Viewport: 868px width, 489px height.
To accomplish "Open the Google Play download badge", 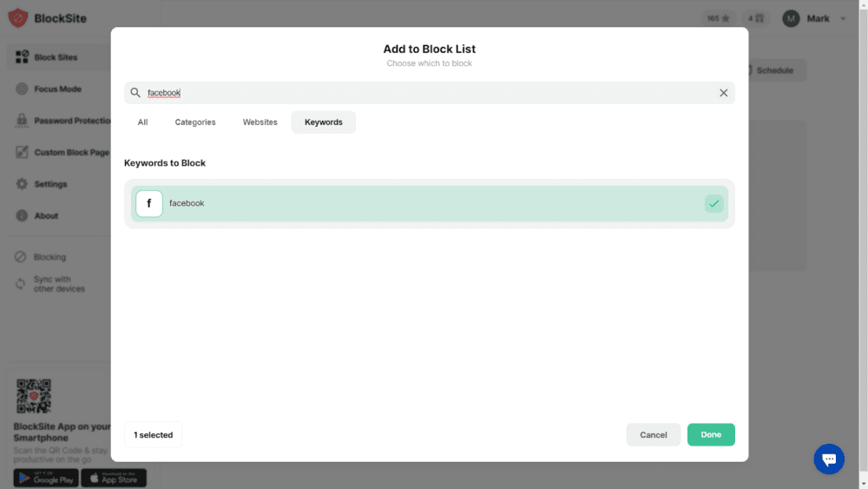I will point(46,479).
